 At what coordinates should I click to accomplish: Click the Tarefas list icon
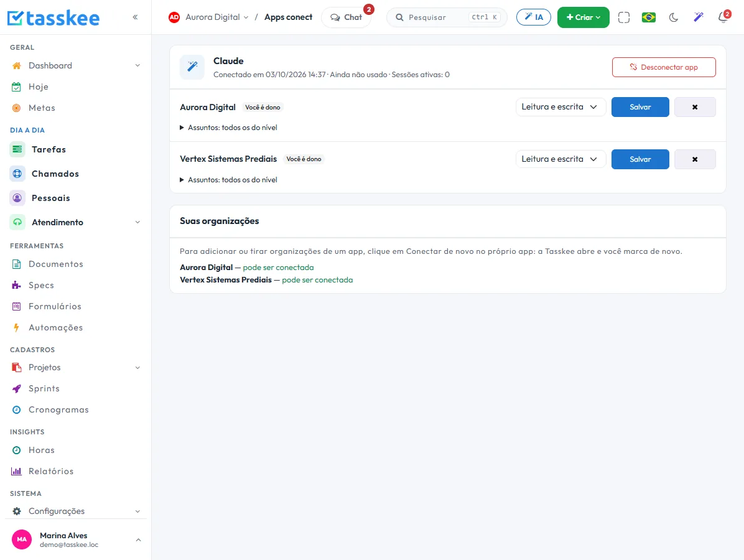coord(17,149)
